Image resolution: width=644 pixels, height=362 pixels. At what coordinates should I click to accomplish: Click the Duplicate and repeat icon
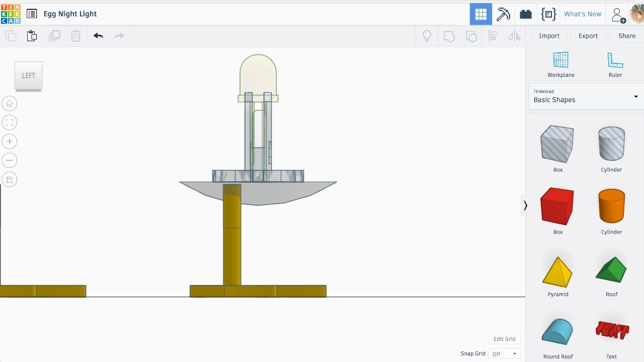coord(54,36)
